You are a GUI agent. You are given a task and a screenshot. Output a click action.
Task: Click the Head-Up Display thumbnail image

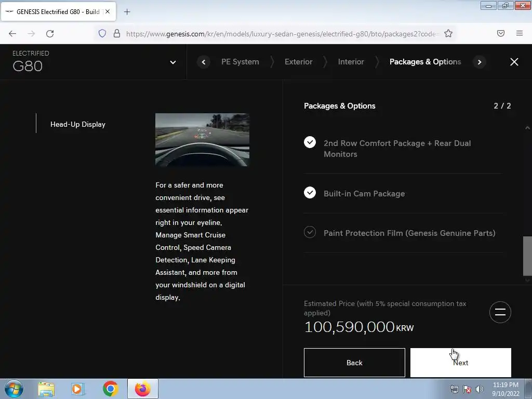(x=202, y=140)
